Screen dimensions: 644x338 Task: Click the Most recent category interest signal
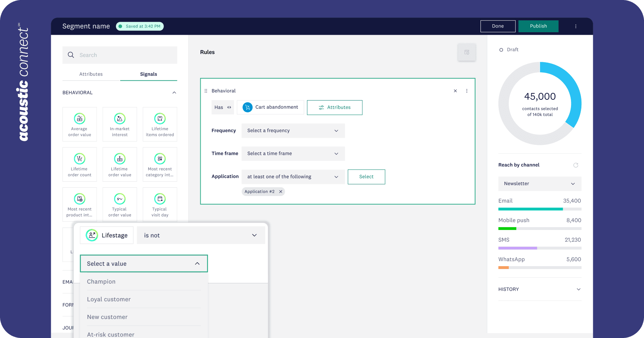[160, 164]
